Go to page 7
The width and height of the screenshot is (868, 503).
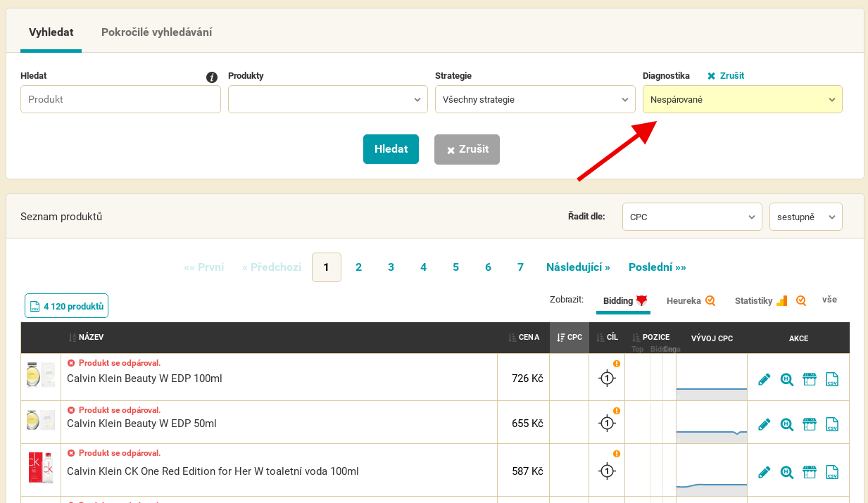pyautogui.click(x=520, y=267)
